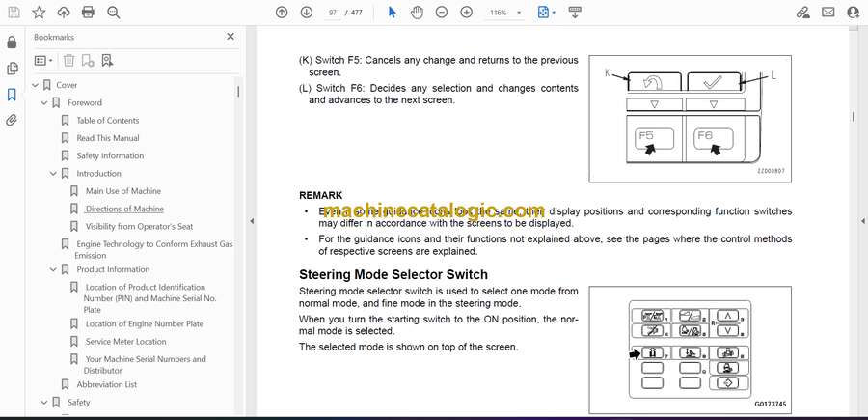This screenshot has height=420, width=868.
Task: Open Location of Product Identification Number bookmark
Action: 149,298
